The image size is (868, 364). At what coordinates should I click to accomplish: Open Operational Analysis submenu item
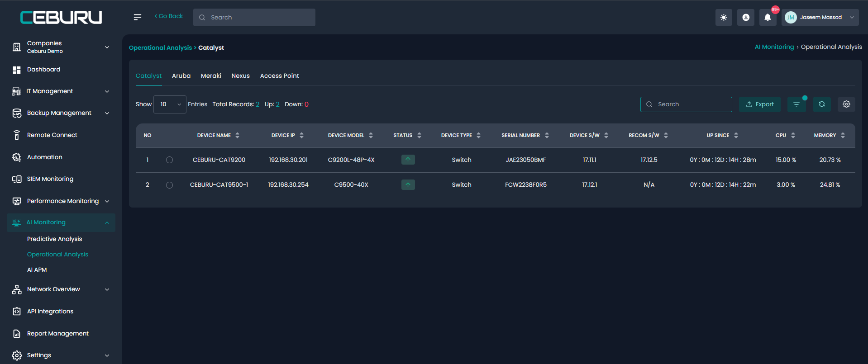pos(57,254)
